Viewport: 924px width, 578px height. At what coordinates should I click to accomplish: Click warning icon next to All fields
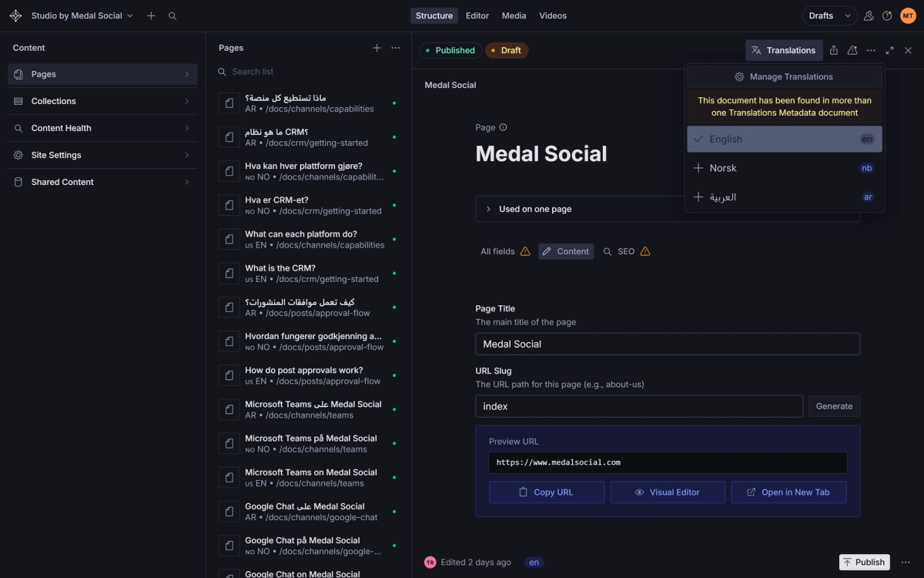(525, 251)
